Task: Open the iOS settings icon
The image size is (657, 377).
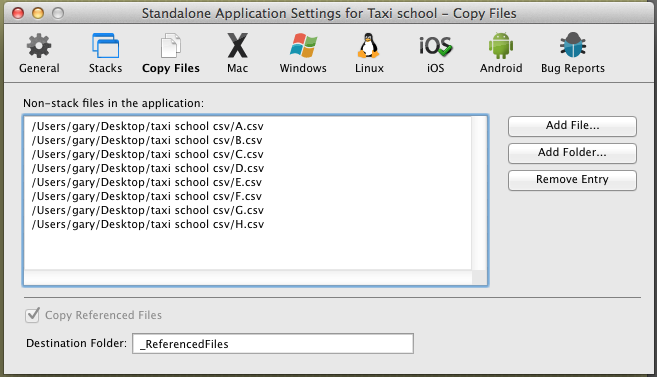Action: tap(435, 46)
